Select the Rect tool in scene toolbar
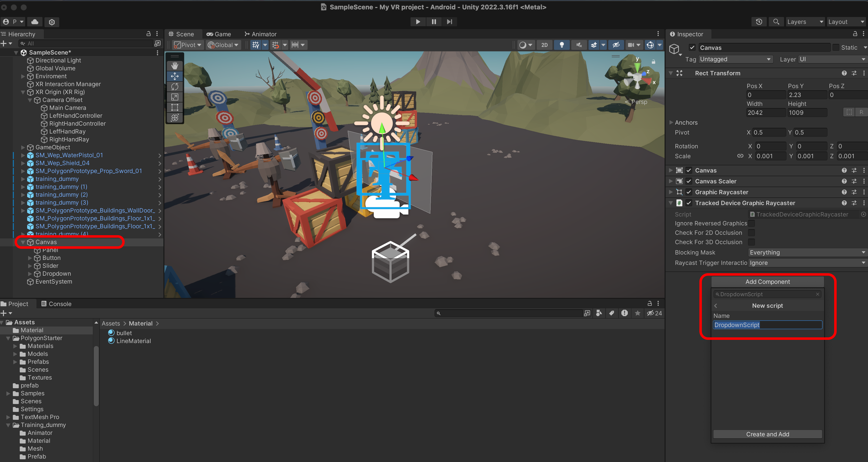 pyautogui.click(x=175, y=107)
